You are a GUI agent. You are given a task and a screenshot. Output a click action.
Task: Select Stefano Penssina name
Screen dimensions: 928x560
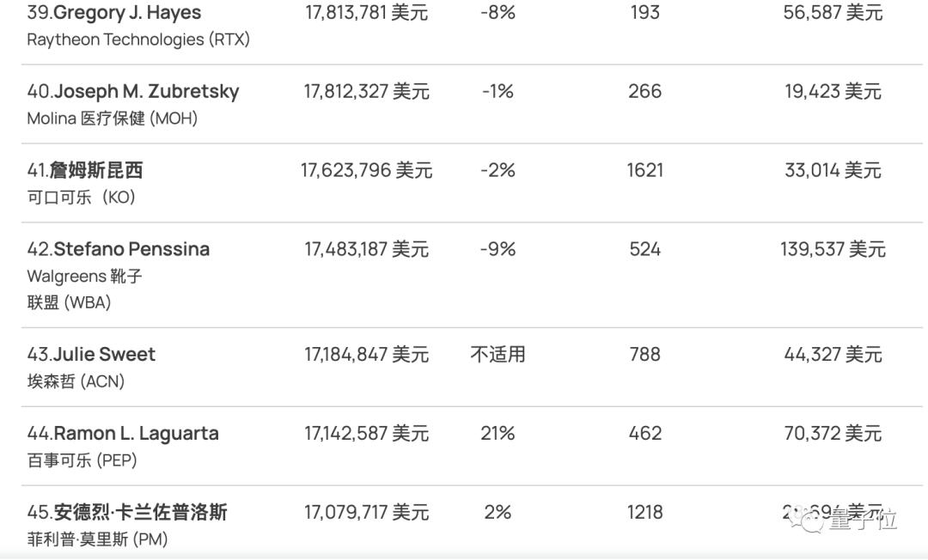119,250
